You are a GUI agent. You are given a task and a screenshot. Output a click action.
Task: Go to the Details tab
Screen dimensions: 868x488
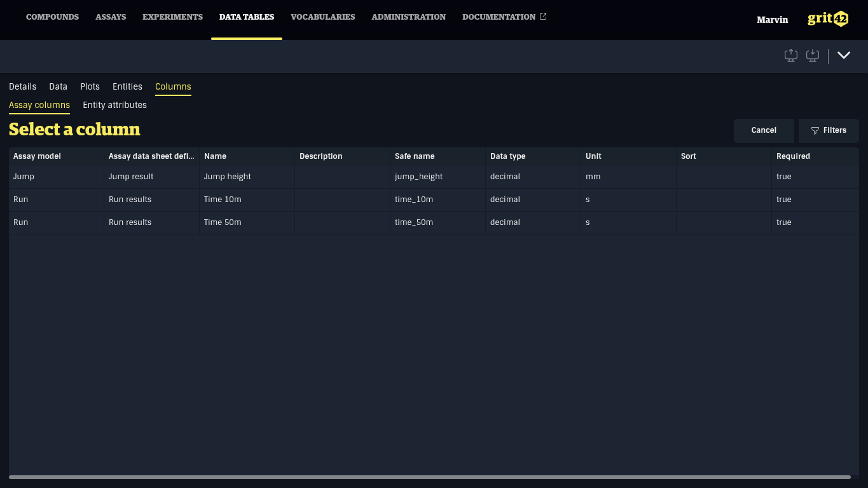(x=22, y=87)
